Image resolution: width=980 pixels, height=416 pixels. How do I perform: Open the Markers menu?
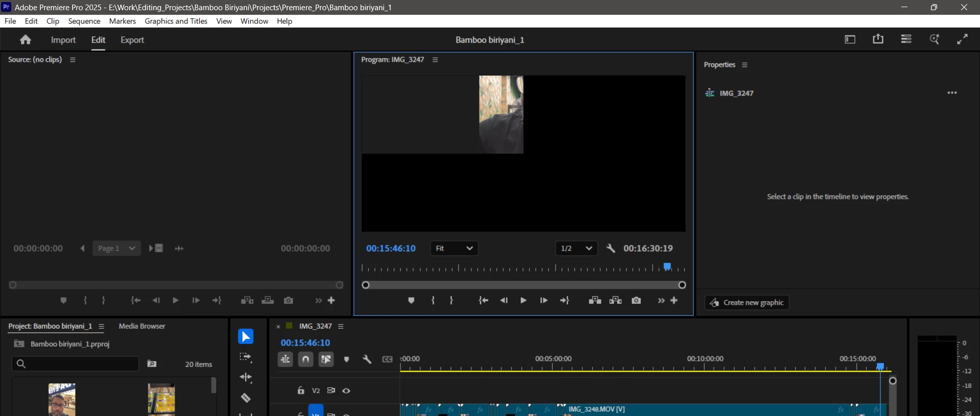pyautogui.click(x=123, y=21)
